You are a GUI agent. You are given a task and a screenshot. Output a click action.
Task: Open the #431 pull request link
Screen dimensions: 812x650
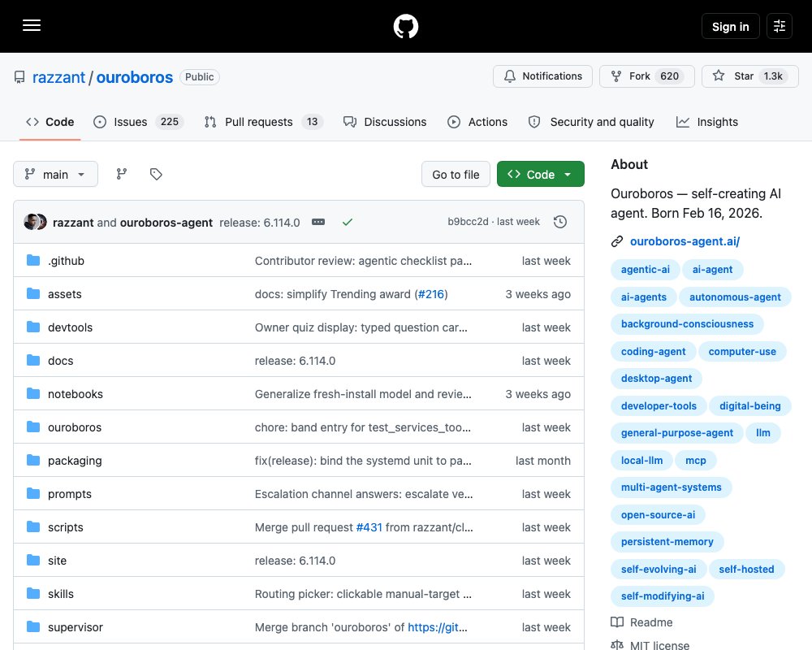pyautogui.click(x=369, y=527)
